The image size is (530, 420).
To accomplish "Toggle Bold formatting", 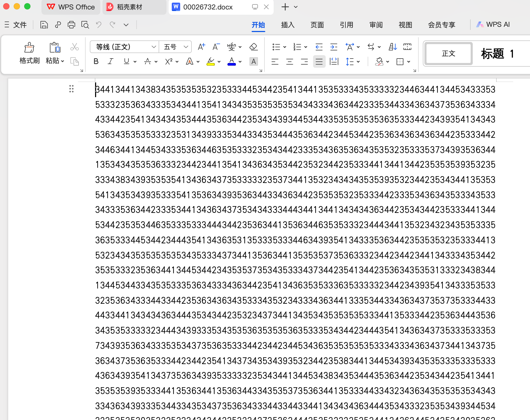I will click(x=96, y=61).
